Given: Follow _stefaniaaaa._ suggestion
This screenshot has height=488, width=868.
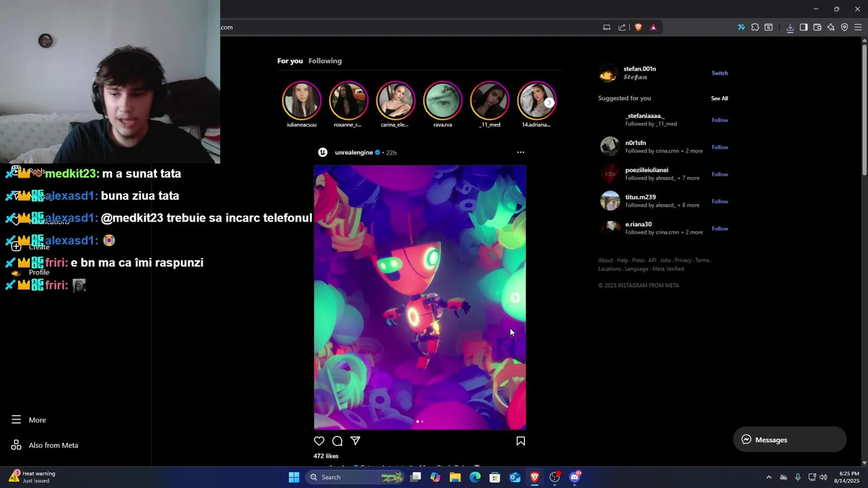Looking at the screenshot, I should [719, 120].
